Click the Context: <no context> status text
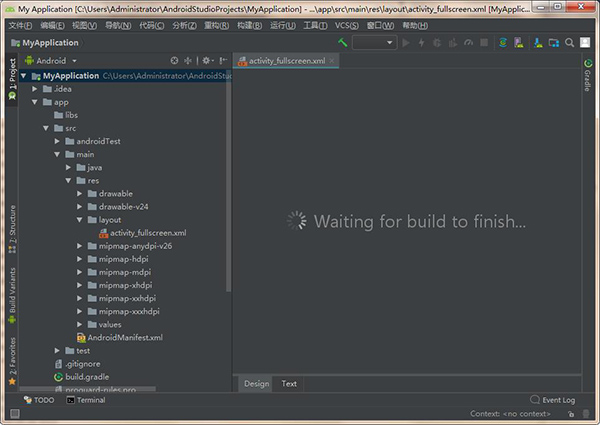The image size is (600, 425). tap(510, 414)
